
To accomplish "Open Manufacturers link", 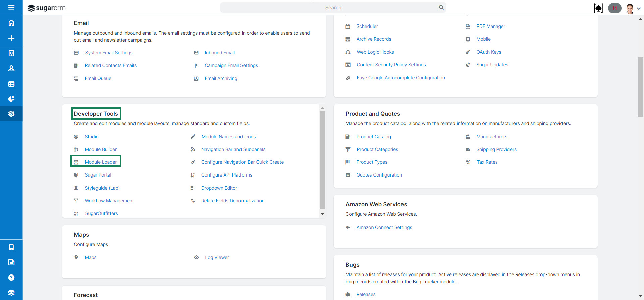I will click(492, 137).
